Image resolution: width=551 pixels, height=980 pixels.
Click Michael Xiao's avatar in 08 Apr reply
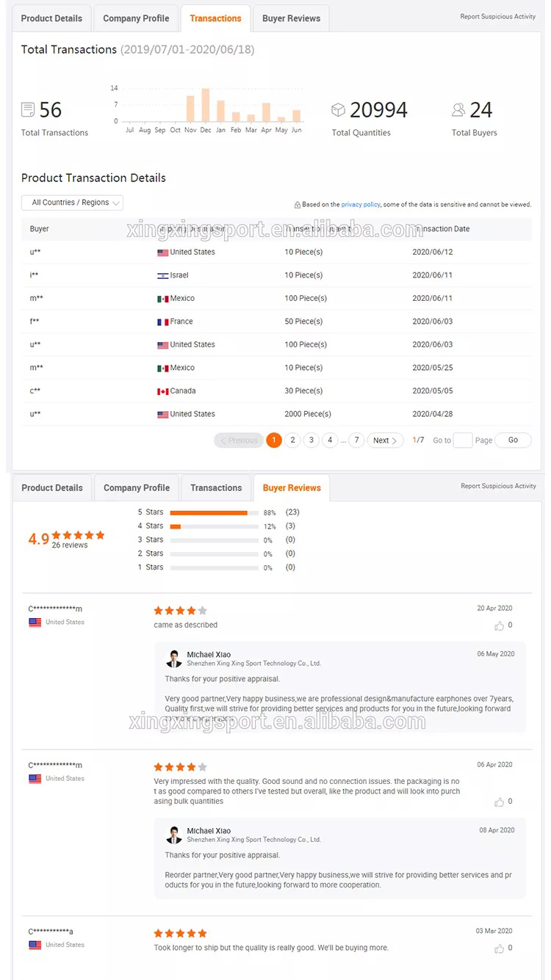click(174, 835)
